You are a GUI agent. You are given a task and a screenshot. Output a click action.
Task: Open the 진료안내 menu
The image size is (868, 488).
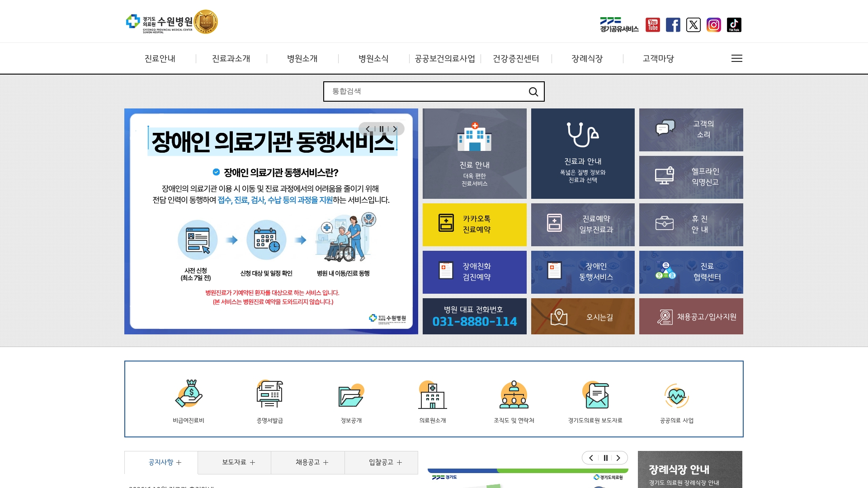click(160, 59)
